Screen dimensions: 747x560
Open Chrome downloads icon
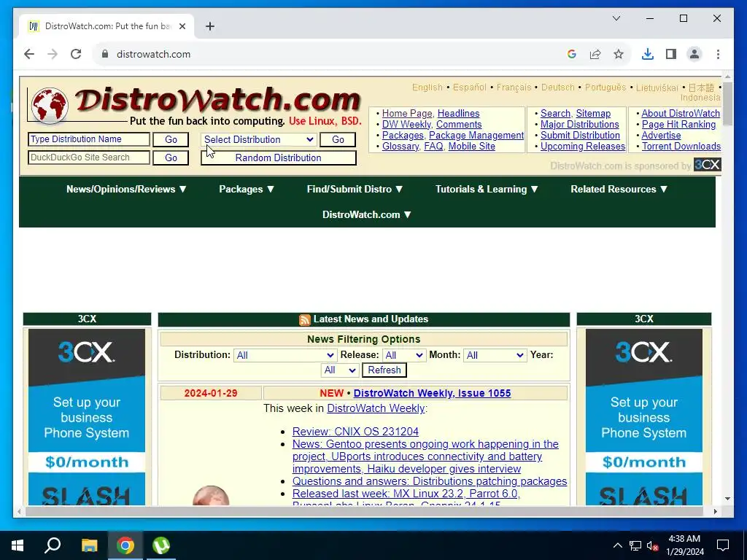[648, 54]
